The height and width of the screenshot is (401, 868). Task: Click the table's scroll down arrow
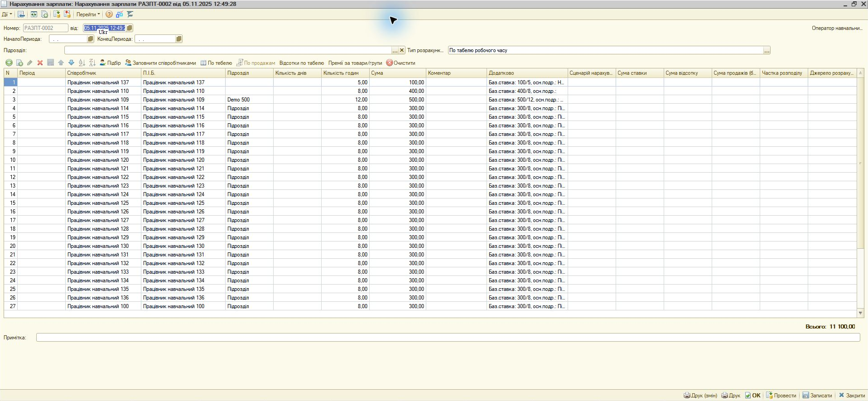(x=860, y=313)
